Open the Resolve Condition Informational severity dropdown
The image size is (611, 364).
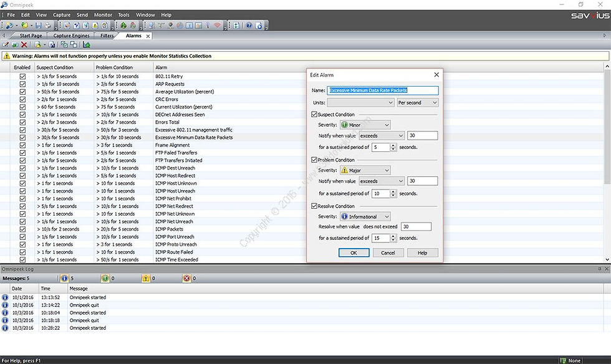pyautogui.click(x=365, y=217)
